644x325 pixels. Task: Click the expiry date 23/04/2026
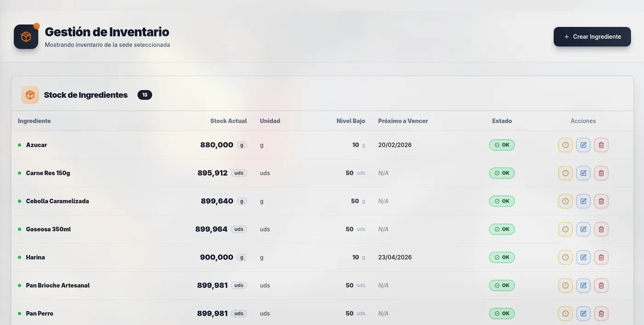coord(395,257)
